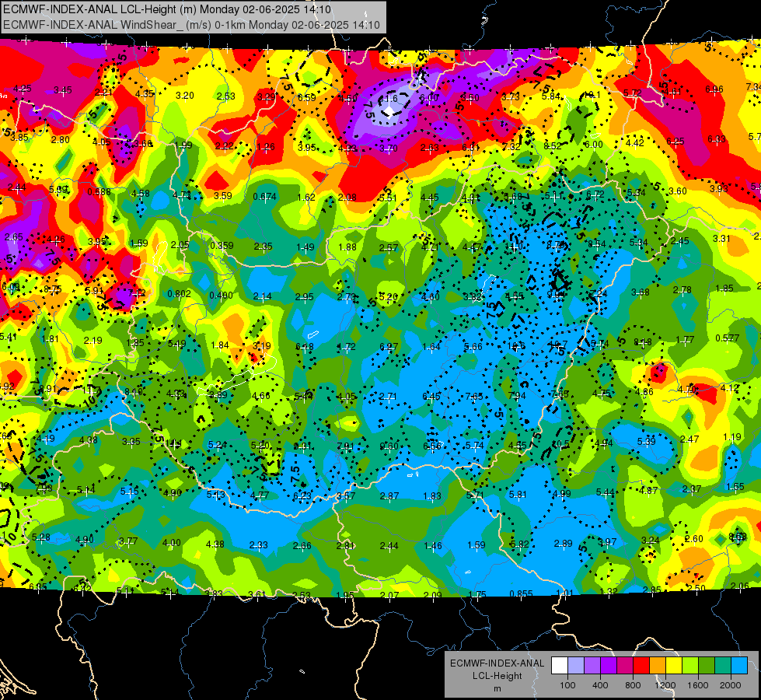This screenshot has width=761, height=700.
Task: Click the wind shear value '6.96'
Action: [x=714, y=89]
